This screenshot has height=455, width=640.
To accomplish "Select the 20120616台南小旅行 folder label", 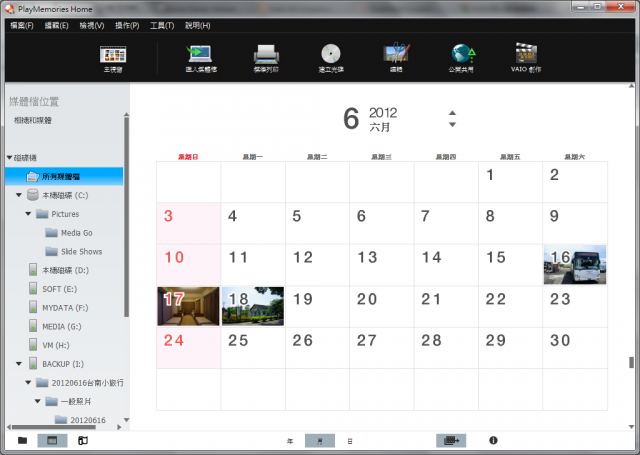I will (88, 382).
